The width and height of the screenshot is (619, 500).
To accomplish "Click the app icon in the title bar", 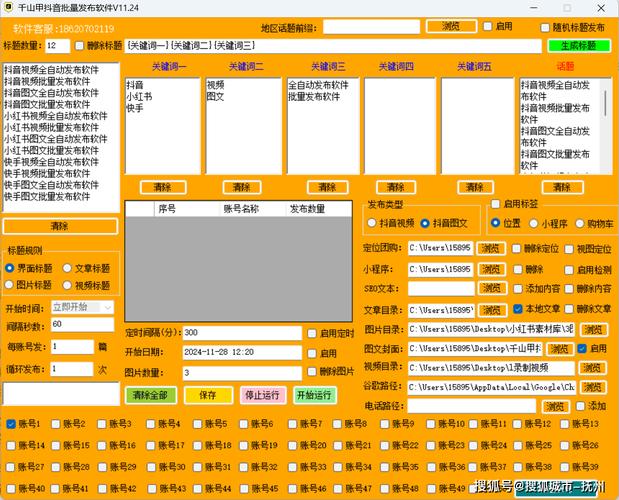I will [9, 8].
